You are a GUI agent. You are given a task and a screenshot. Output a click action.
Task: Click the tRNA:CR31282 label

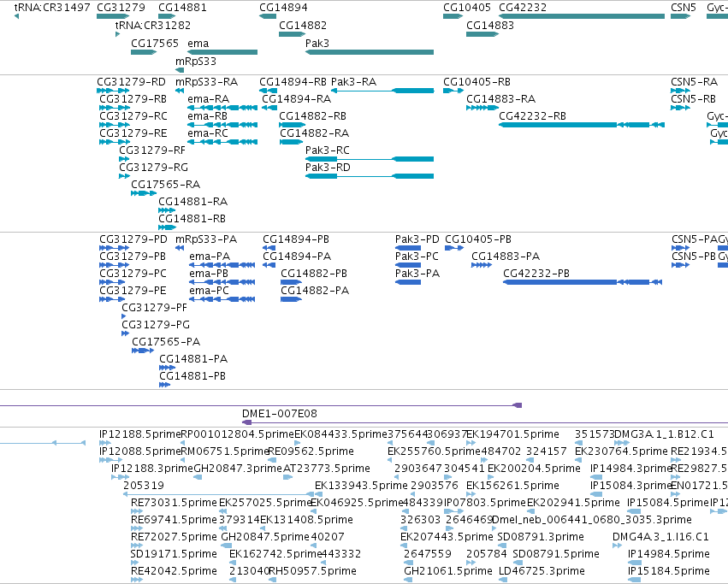(x=153, y=25)
